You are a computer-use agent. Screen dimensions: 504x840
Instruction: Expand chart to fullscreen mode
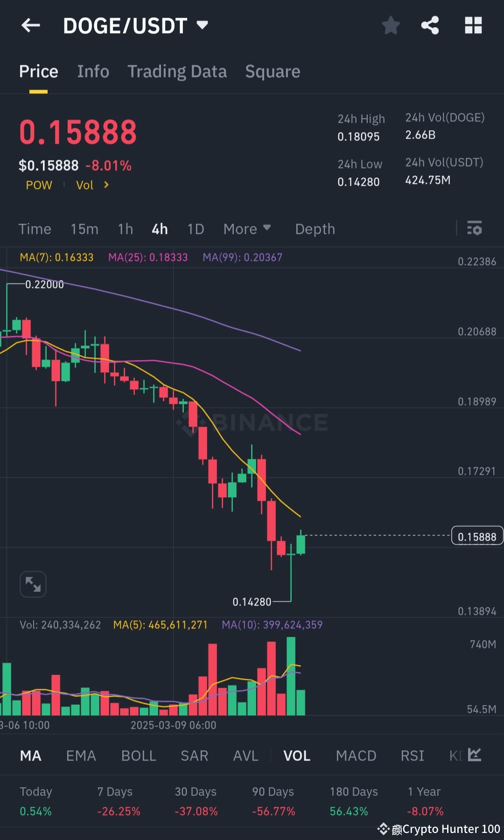tap(33, 584)
